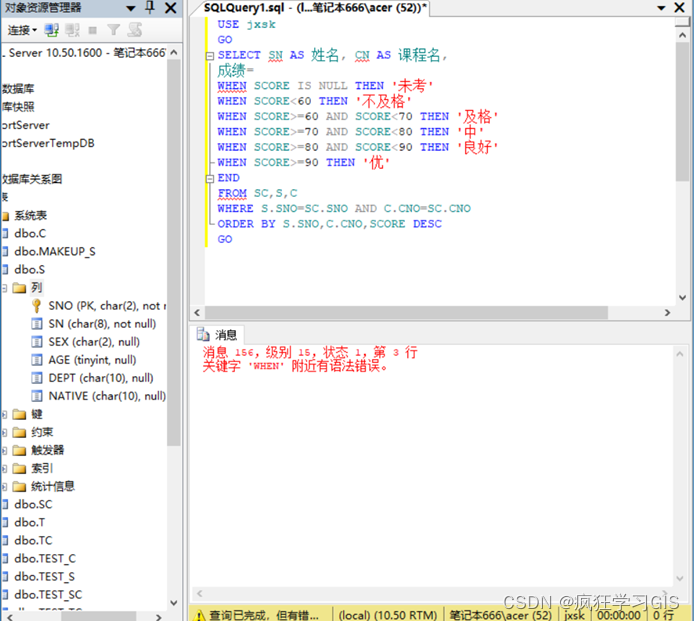The width and height of the screenshot is (694, 621).
Task: Select the SQLQuery1.sql tab
Action: (x=315, y=8)
